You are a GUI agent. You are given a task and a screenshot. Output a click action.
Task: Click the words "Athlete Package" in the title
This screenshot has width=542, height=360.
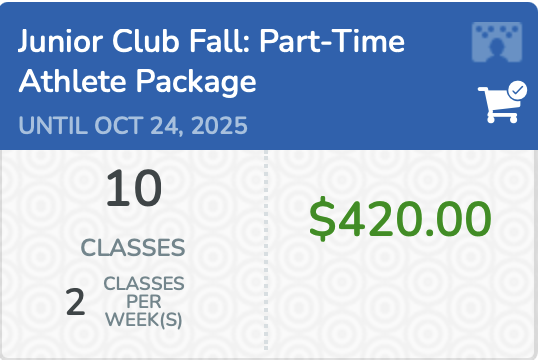tap(137, 82)
